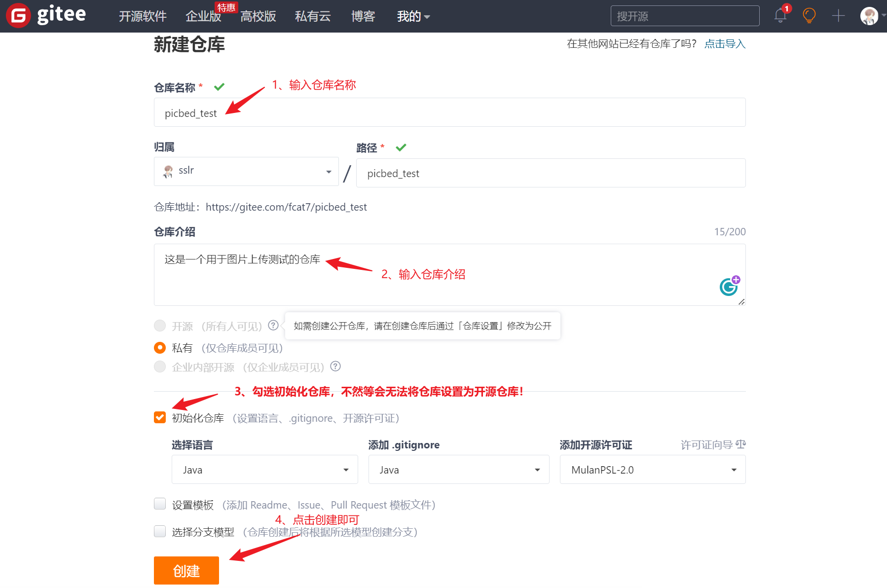Viewport: 887px width, 588px height.
Task: Select the 私有 visibility radio button
Action: [159, 347]
